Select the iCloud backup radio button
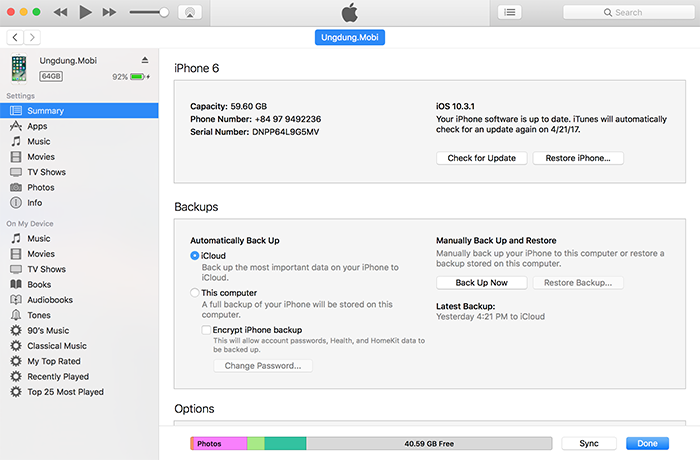The width and height of the screenshot is (700, 460). pyautogui.click(x=195, y=256)
